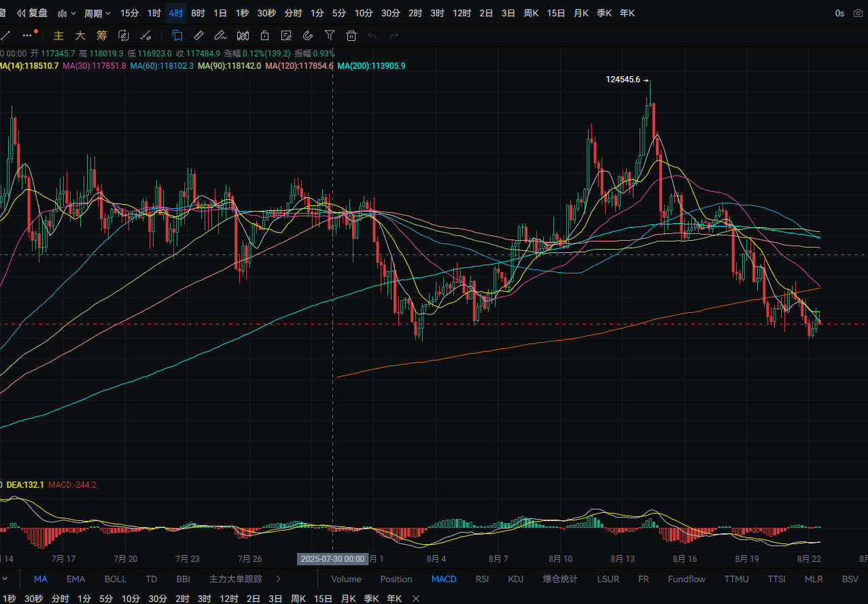Click the collapse chevron left of MA tab

[x=5, y=579]
